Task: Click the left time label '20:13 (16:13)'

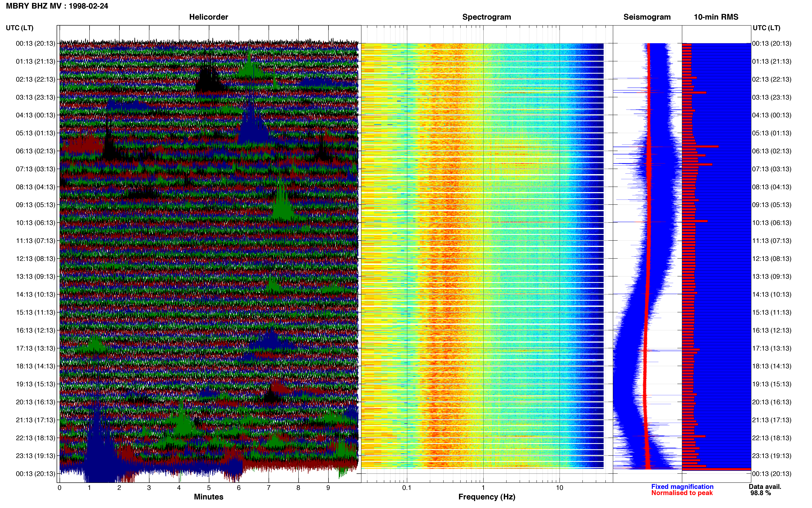Action: pyautogui.click(x=36, y=402)
